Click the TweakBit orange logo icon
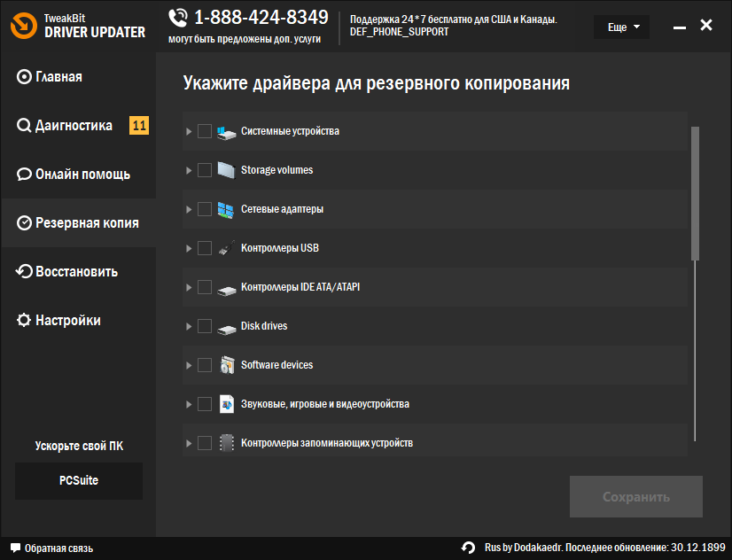 coord(24,25)
